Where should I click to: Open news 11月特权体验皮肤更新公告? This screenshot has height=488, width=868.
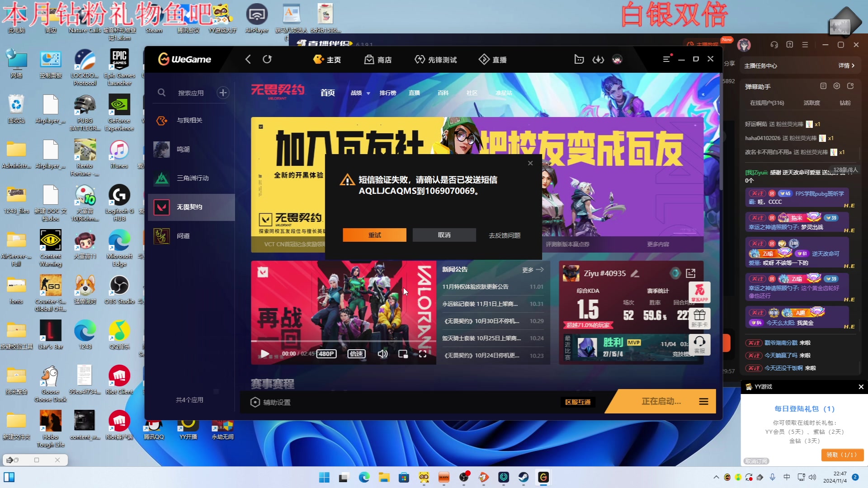pyautogui.click(x=475, y=287)
